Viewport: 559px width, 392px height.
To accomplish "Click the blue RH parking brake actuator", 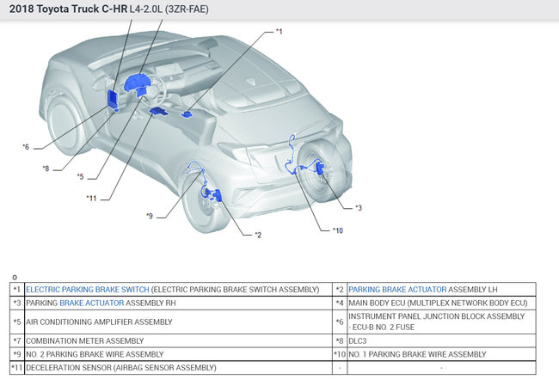I will click(x=319, y=168).
